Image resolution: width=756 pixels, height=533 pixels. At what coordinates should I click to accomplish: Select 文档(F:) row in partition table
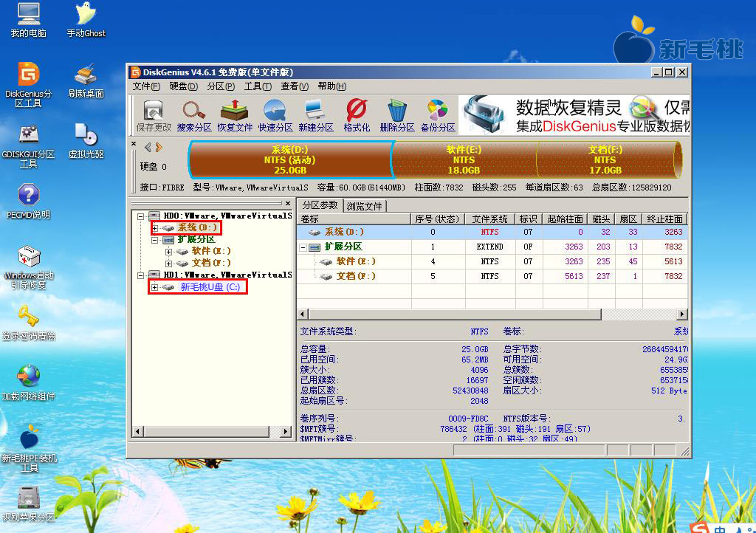pos(492,276)
